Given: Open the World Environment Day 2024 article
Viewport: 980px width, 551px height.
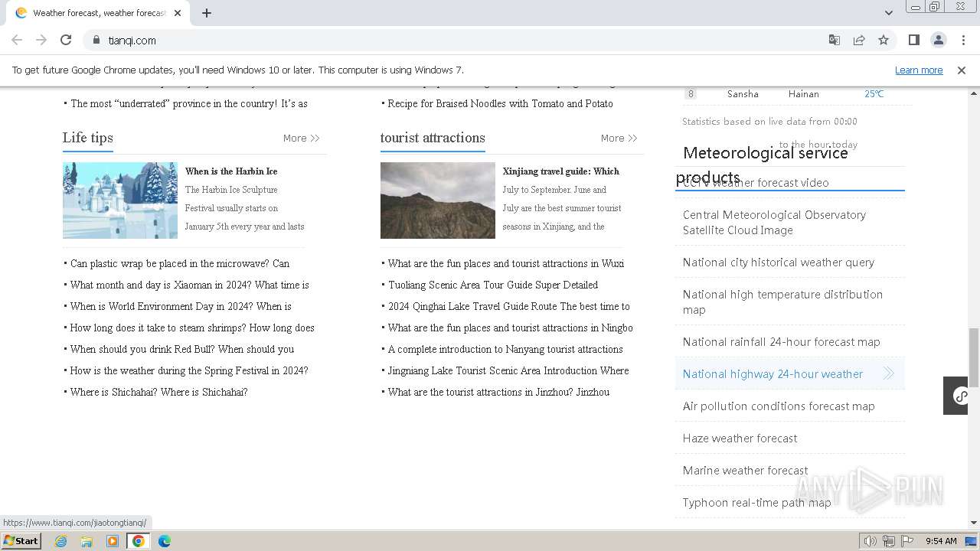Looking at the screenshot, I should (181, 306).
